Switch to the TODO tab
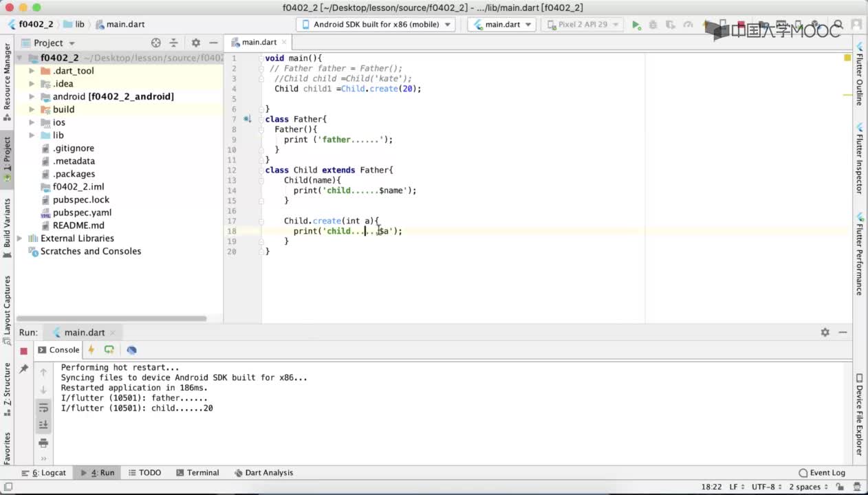 point(144,473)
